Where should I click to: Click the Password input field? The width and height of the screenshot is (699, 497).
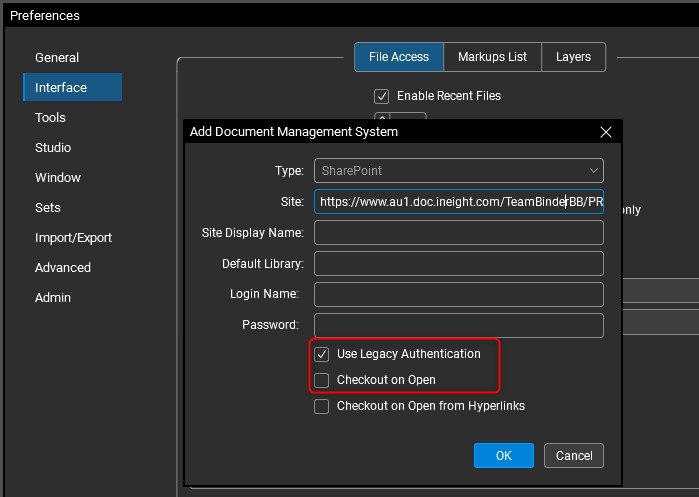pos(459,325)
